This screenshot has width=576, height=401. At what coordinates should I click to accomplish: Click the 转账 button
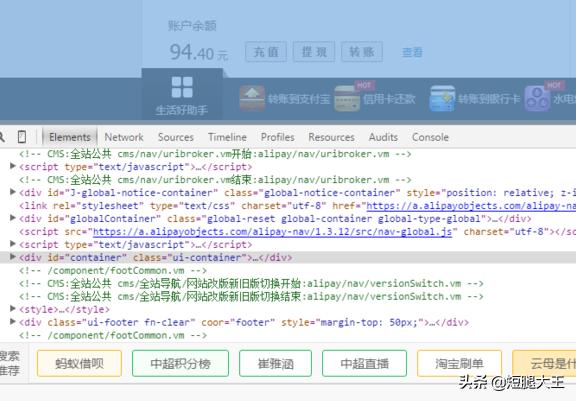[362, 52]
